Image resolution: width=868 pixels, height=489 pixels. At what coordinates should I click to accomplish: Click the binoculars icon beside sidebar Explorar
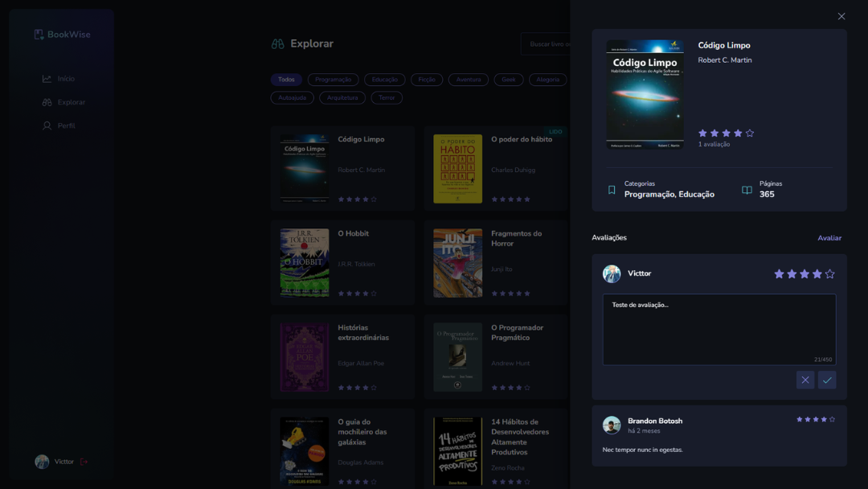point(47,102)
